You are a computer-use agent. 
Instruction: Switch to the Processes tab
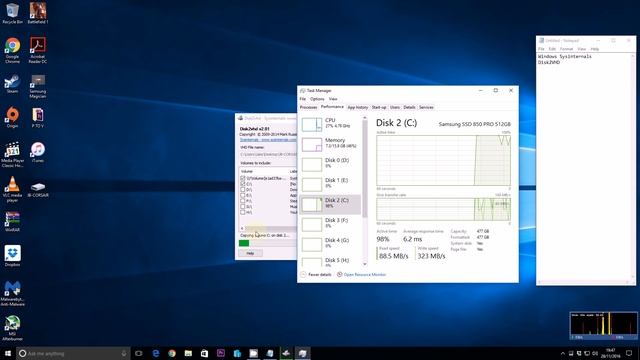coord(308,107)
